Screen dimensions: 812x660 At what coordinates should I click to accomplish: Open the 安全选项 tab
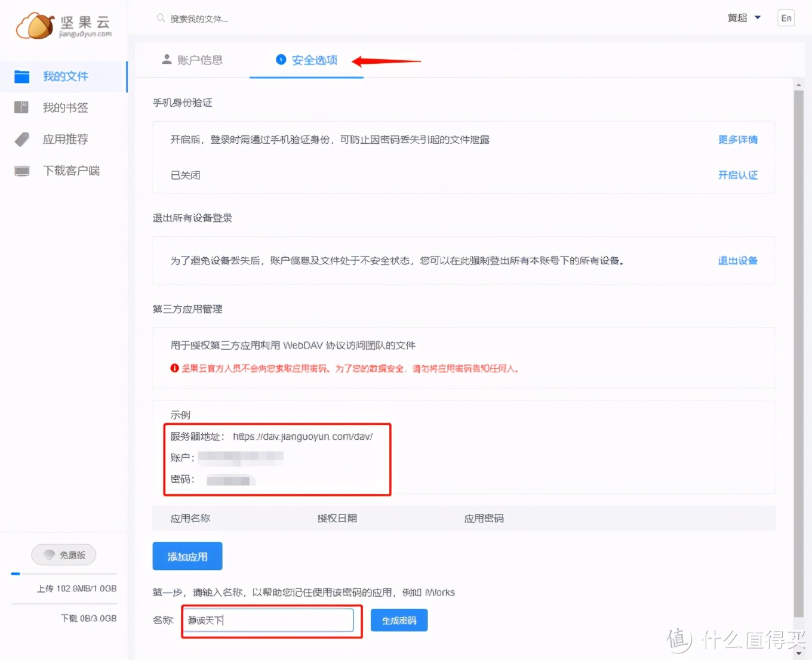tap(313, 60)
